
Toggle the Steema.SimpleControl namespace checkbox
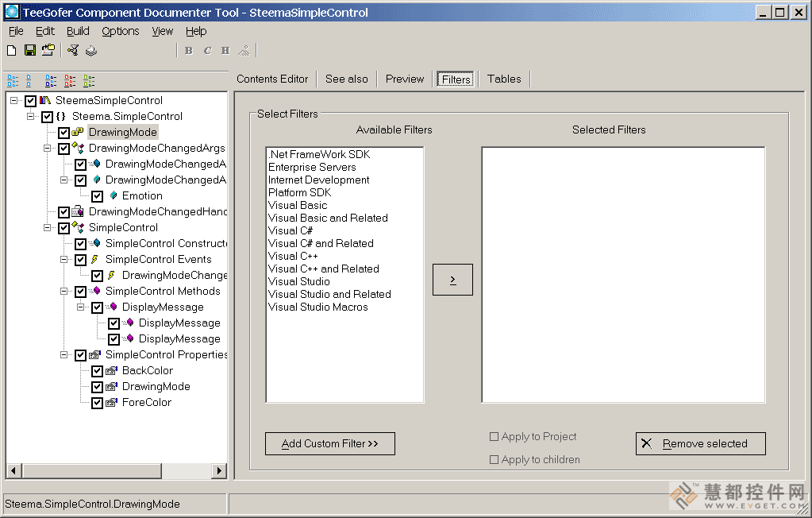point(47,117)
